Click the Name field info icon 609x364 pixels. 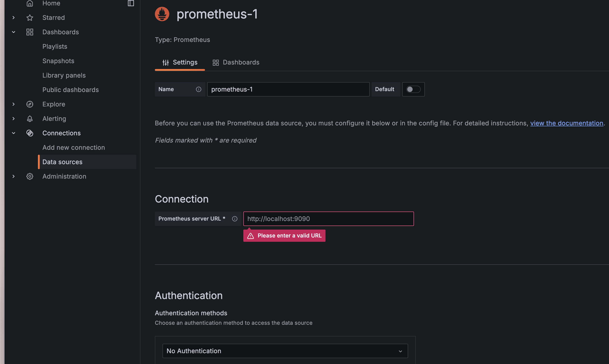tap(199, 89)
